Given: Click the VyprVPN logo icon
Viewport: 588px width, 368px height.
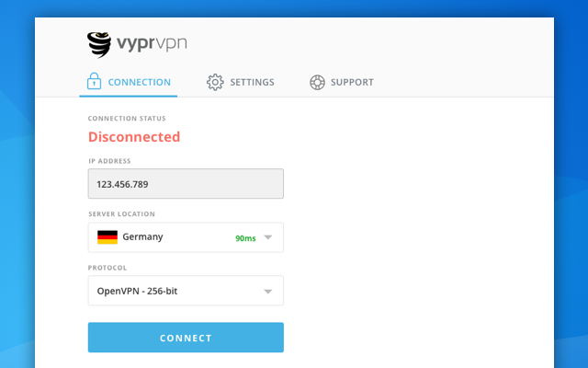Looking at the screenshot, I should [x=100, y=43].
